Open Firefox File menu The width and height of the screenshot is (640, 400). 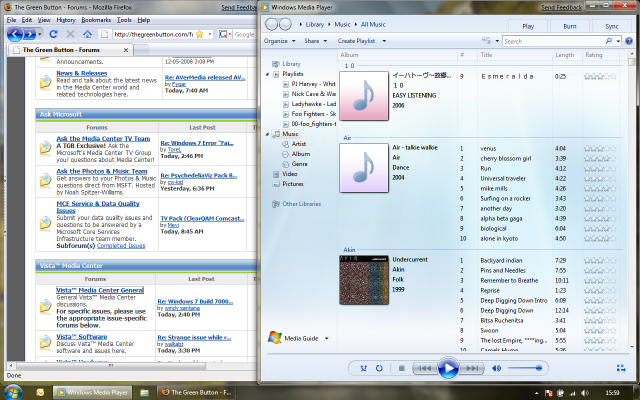click(x=11, y=20)
